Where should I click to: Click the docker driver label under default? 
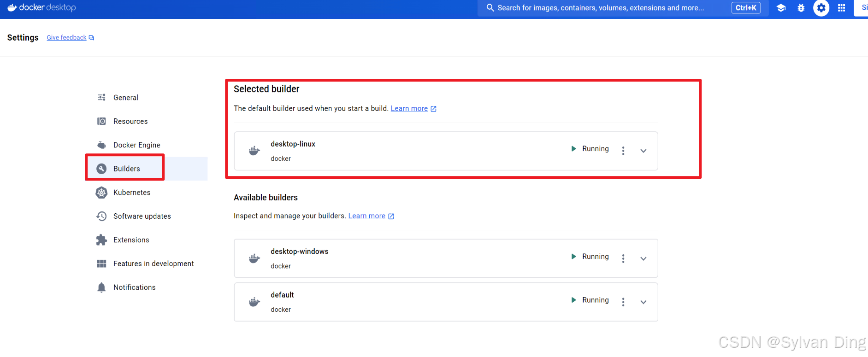click(281, 310)
